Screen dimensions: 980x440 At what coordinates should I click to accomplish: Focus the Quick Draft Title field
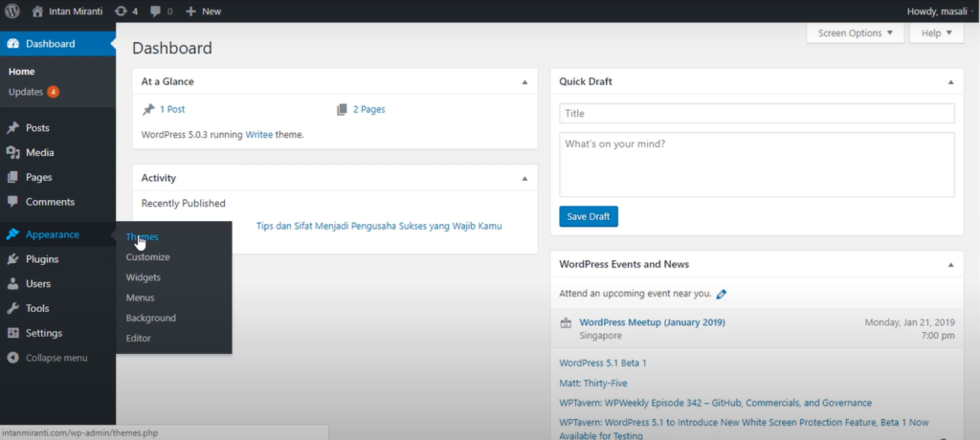click(x=757, y=113)
